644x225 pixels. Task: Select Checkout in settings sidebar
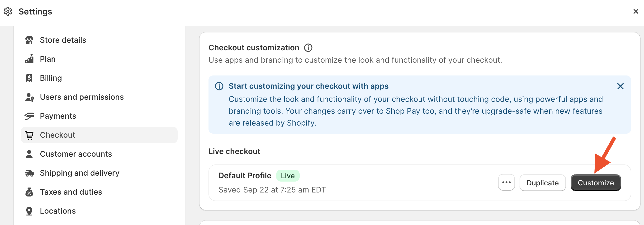(x=57, y=135)
